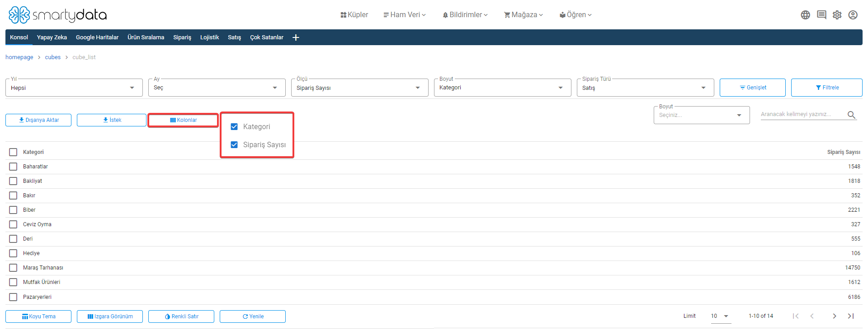Open the Küpler menu
Screen dimensions: 868x335
point(354,15)
